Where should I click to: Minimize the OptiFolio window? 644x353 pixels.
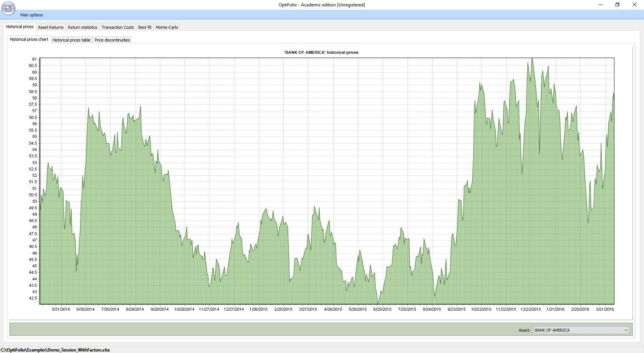(601, 4)
